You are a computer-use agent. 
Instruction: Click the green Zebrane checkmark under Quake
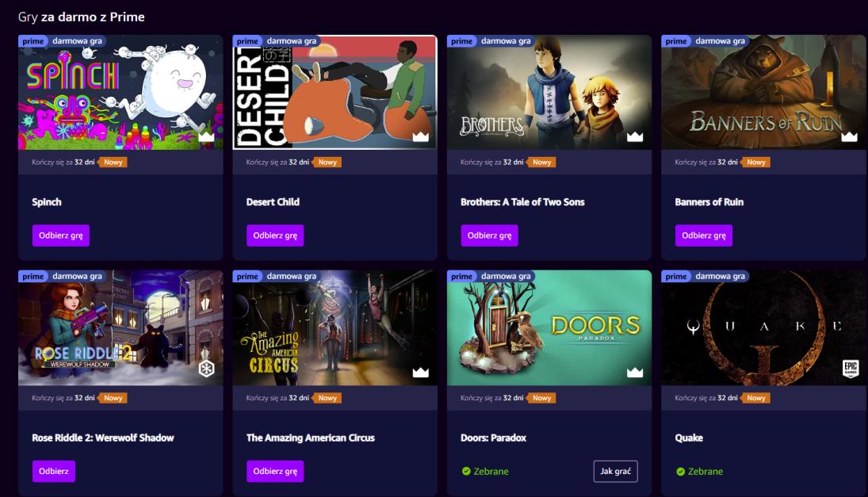tap(680, 472)
